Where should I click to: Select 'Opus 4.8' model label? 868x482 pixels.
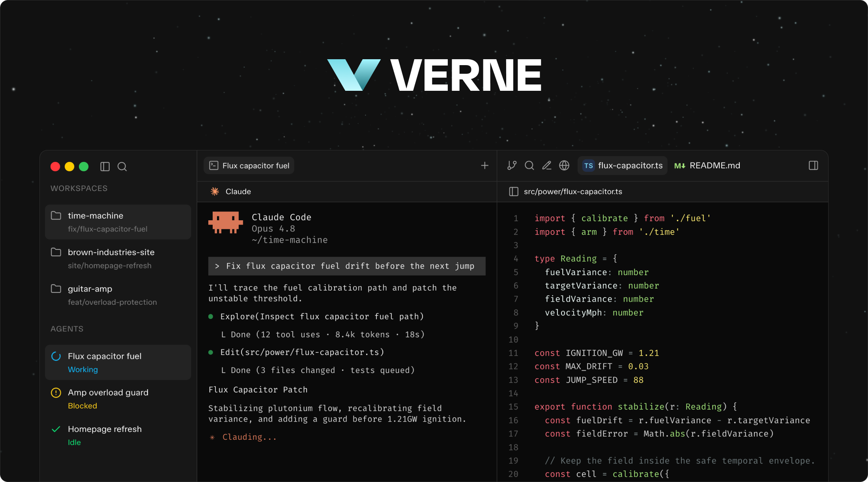click(273, 229)
